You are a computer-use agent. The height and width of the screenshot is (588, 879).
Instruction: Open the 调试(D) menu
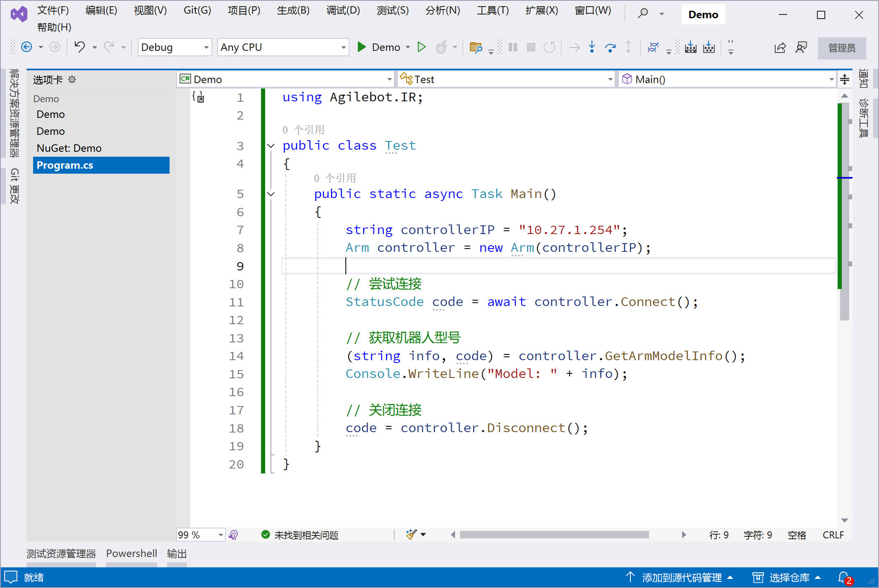pyautogui.click(x=343, y=10)
